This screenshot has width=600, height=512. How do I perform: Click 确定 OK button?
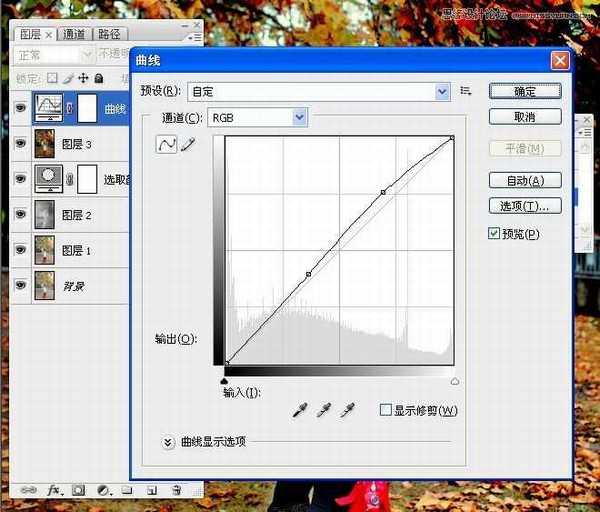pos(525,91)
